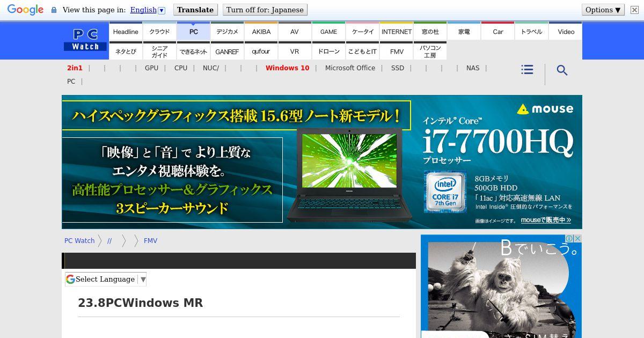Viewport: 644px width, 338px height.
Task: Click the PC link under 2in1
Action: [71, 81]
